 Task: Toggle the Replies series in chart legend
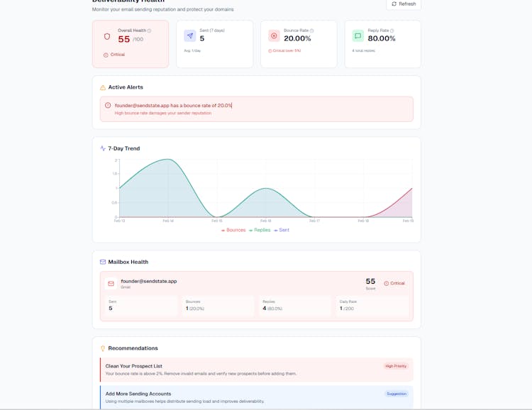[260, 230]
